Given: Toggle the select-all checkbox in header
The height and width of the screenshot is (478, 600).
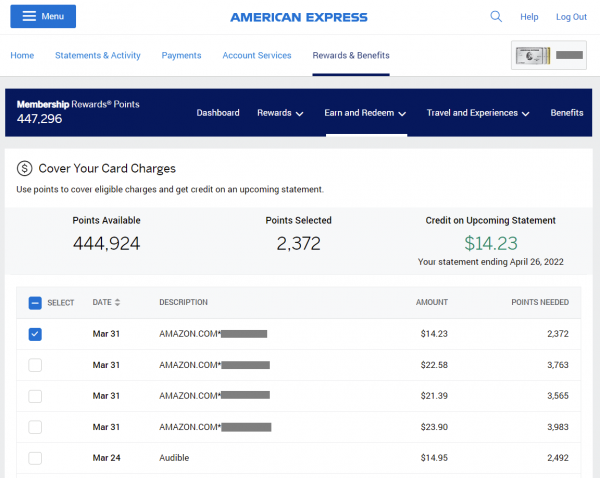Looking at the screenshot, I should (x=35, y=303).
